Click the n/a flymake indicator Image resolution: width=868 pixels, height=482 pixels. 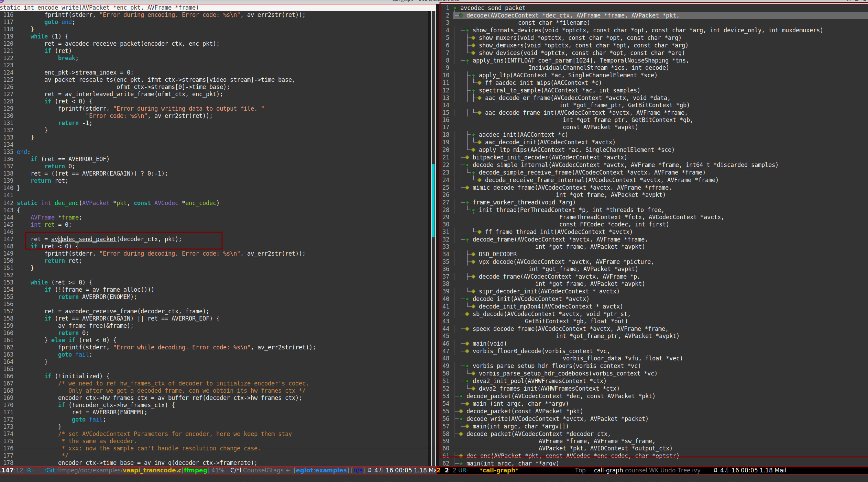359,470
